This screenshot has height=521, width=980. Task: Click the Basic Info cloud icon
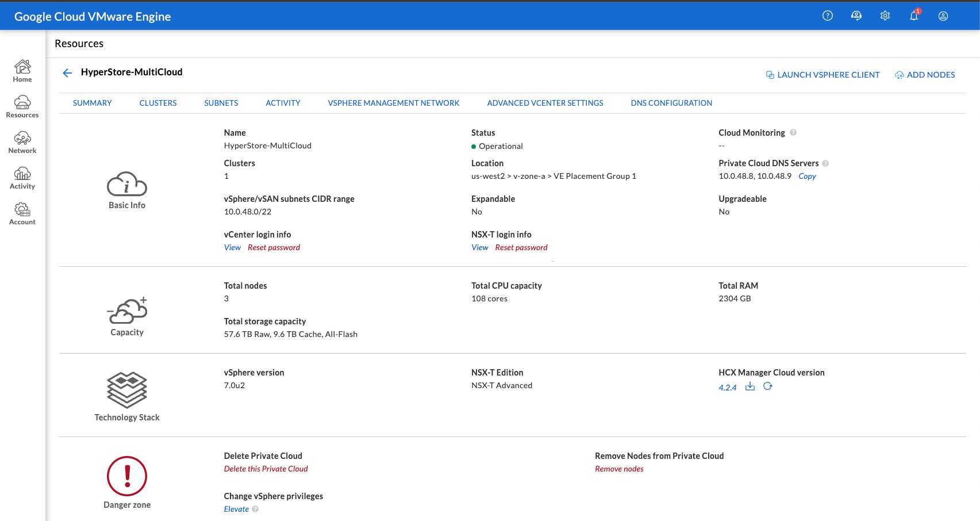[127, 185]
